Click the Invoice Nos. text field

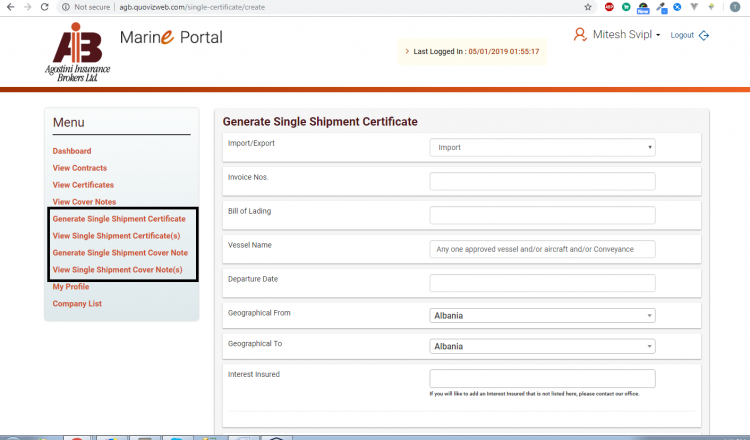(x=542, y=181)
